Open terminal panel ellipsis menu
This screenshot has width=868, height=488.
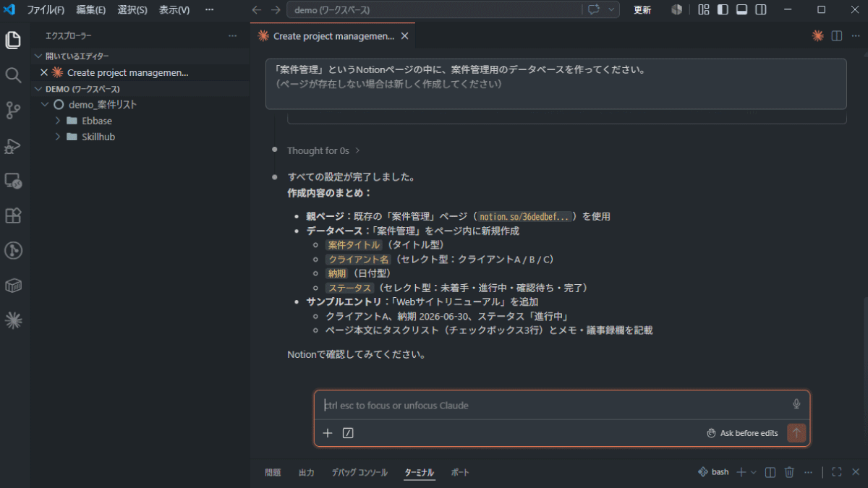click(x=808, y=472)
